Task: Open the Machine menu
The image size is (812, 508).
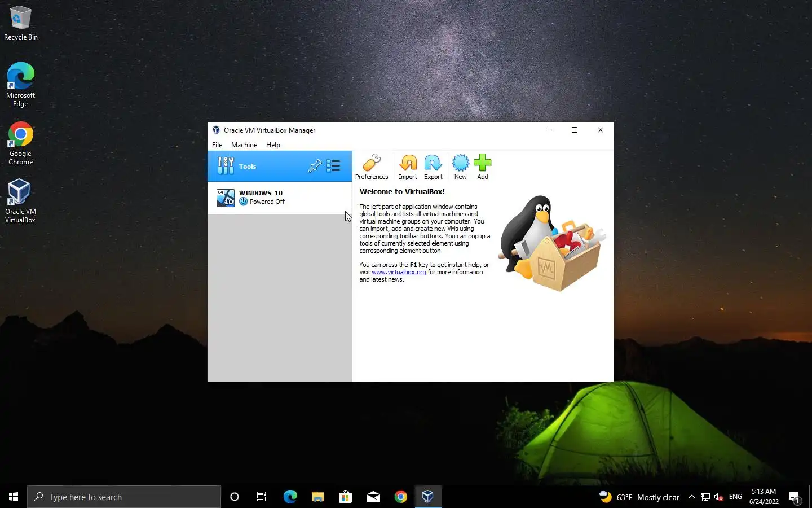Action: coord(244,145)
